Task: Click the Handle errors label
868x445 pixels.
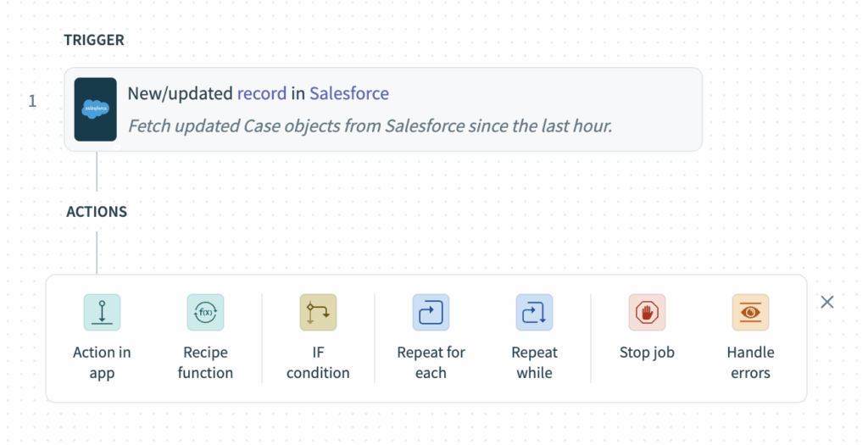Action: pos(751,363)
